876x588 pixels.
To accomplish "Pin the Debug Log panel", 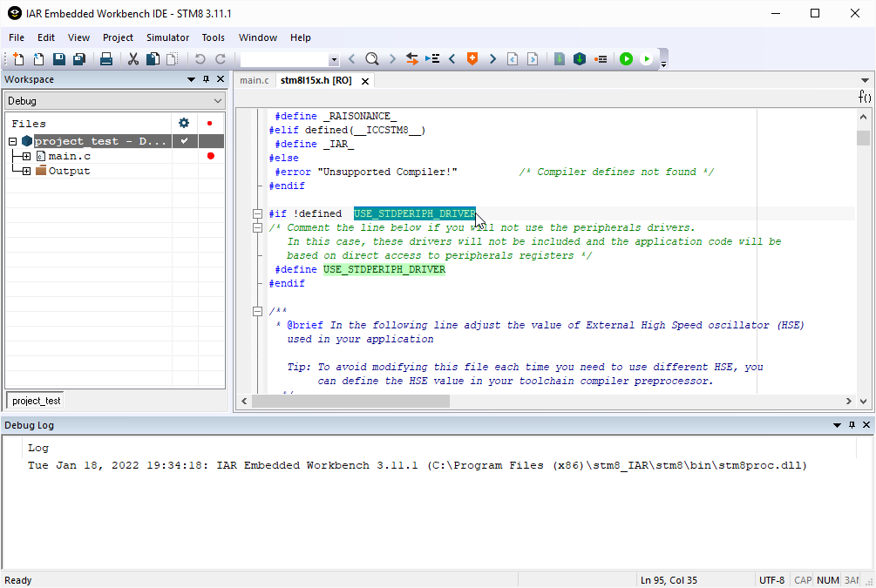I will click(852, 425).
